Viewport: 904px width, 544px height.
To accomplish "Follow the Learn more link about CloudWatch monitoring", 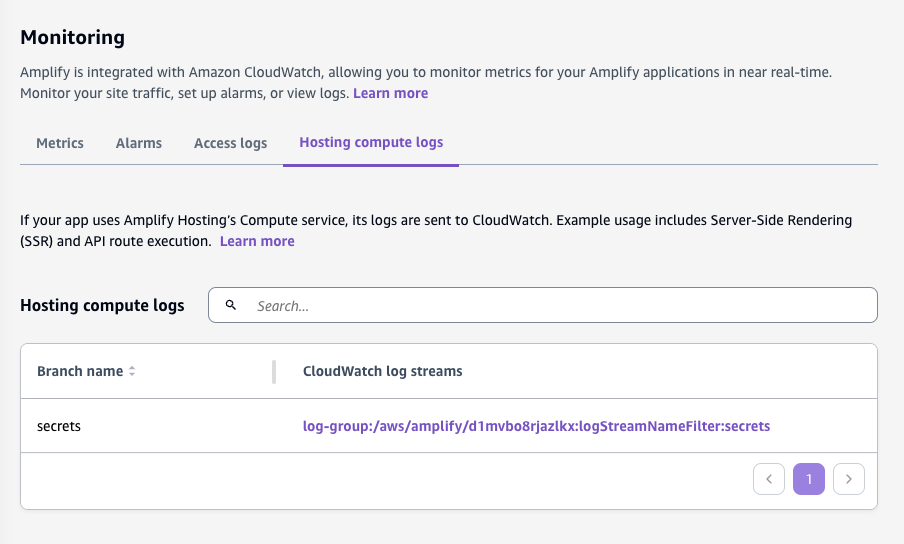I will [x=390, y=93].
